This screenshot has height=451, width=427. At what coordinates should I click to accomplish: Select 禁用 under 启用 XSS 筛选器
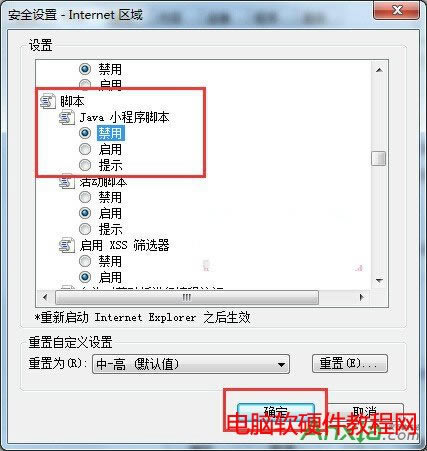(x=85, y=261)
